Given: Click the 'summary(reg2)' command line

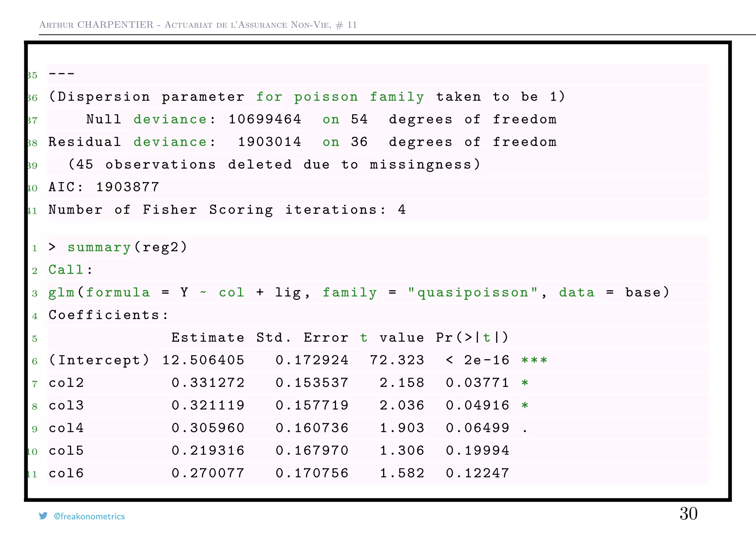Looking at the screenshot, I should click(118, 247).
